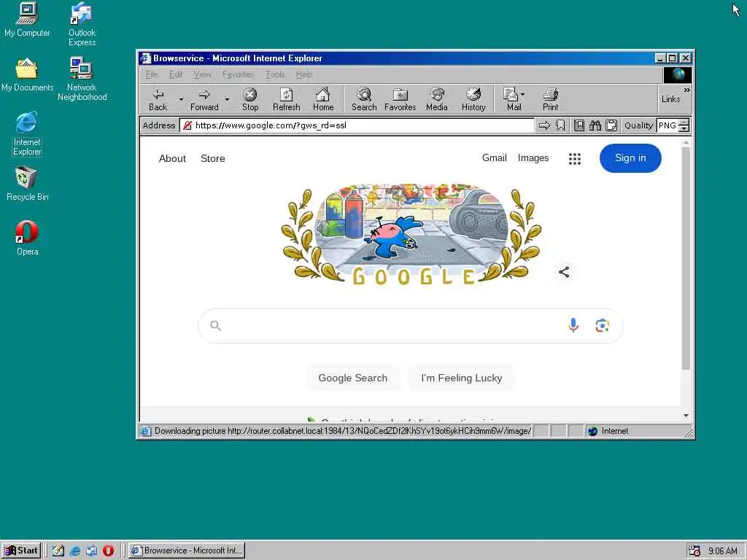Click the binoculars find icon
747x560 pixels.
(x=595, y=125)
